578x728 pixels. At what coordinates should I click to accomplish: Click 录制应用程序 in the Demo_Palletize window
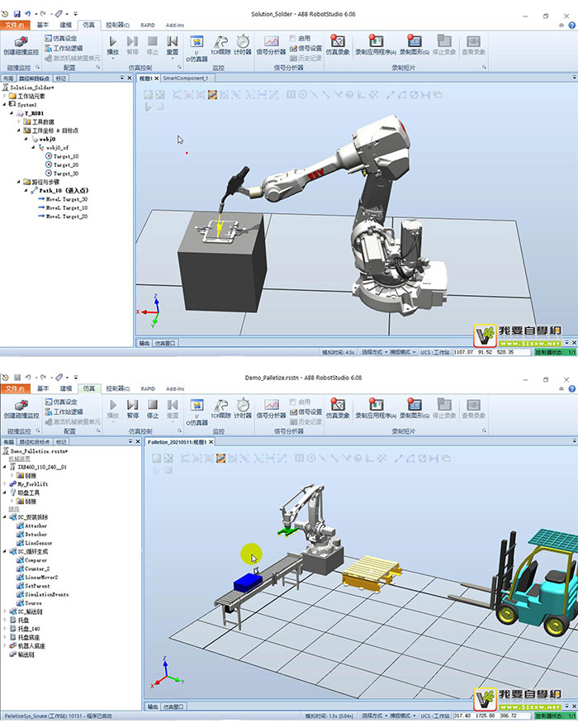(x=376, y=409)
